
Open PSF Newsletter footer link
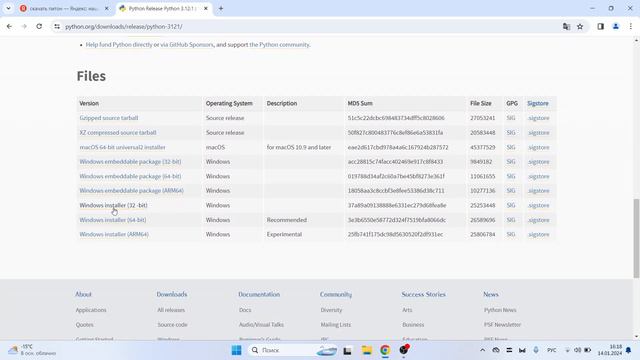pos(502,325)
